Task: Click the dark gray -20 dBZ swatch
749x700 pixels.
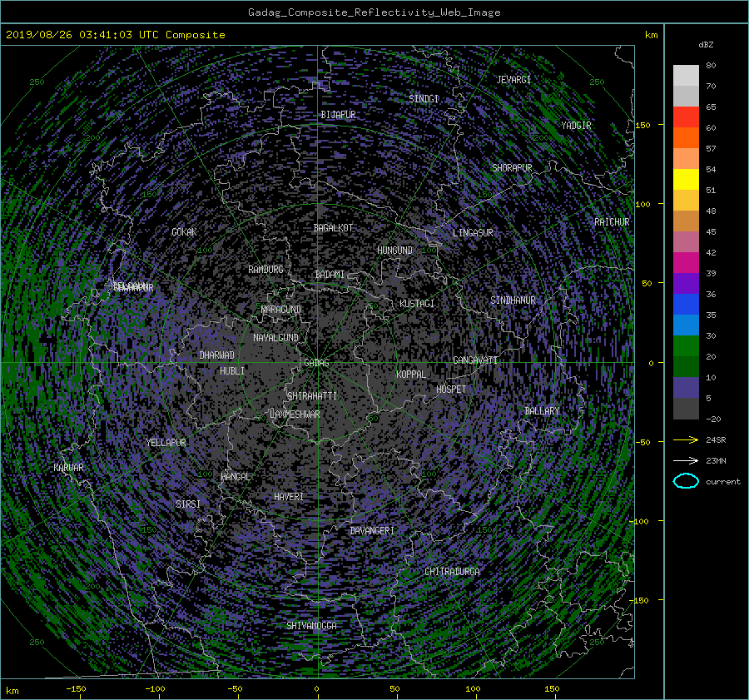Action: (x=686, y=409)
